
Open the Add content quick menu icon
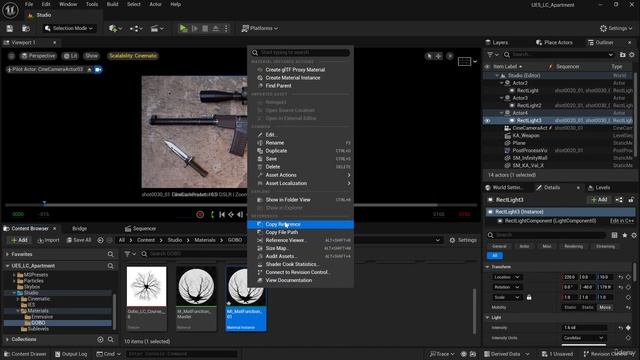(115, 28)
